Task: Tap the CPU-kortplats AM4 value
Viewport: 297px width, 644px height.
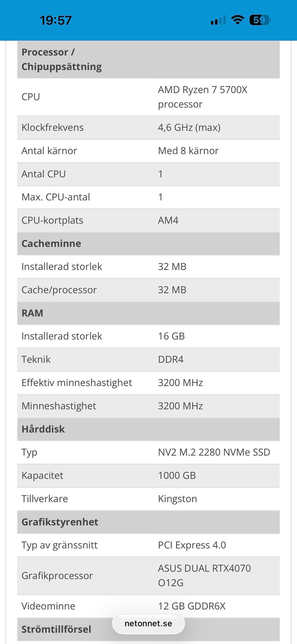Action: (168, 220)
